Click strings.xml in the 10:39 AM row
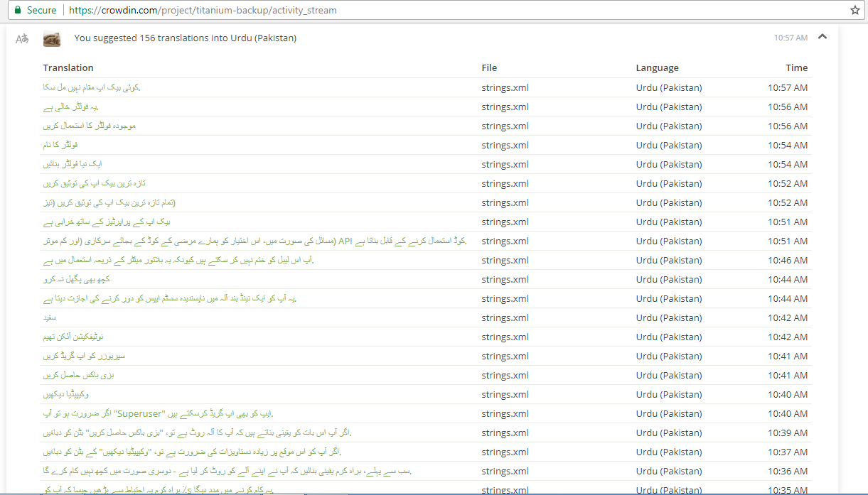Viewport: 868px width, 495px height. coord(505,433)
